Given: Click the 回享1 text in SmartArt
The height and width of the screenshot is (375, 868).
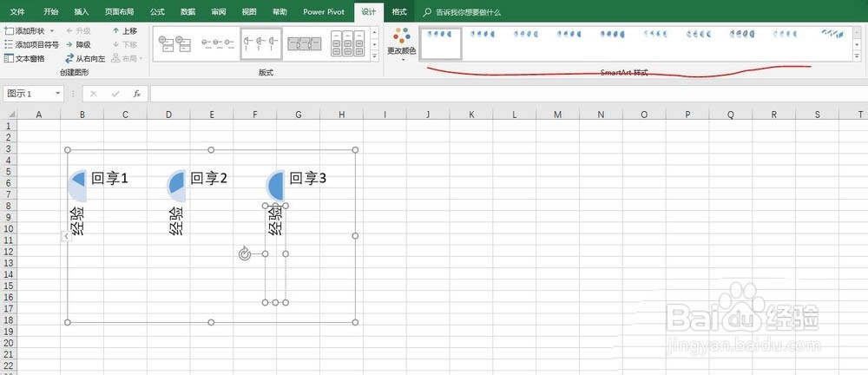Looking at the screenshot, I should (x=109, y=178).
